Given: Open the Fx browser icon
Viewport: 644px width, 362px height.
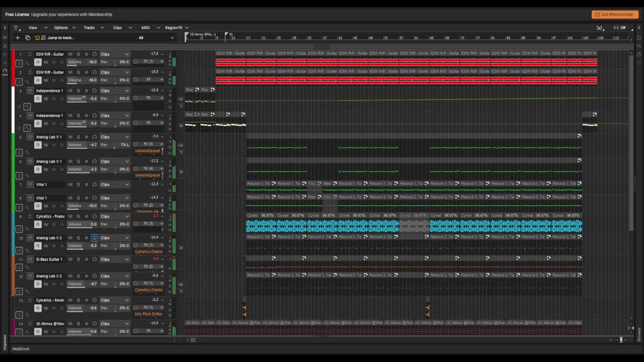Looking at the screenshot, I should point(639,46).
